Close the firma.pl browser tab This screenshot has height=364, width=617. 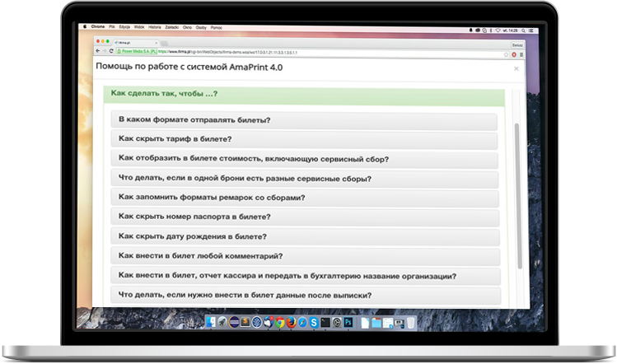click(157, 43)
